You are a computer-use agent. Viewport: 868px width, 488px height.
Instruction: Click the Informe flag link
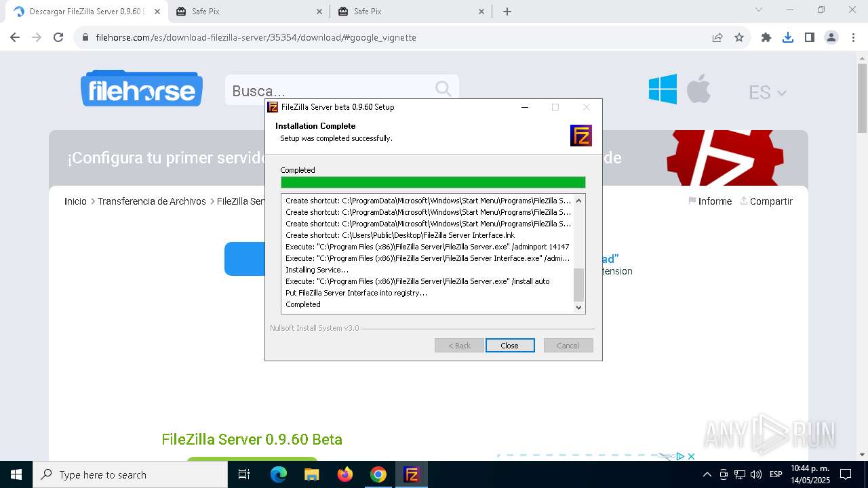click(x=710, y=201)
